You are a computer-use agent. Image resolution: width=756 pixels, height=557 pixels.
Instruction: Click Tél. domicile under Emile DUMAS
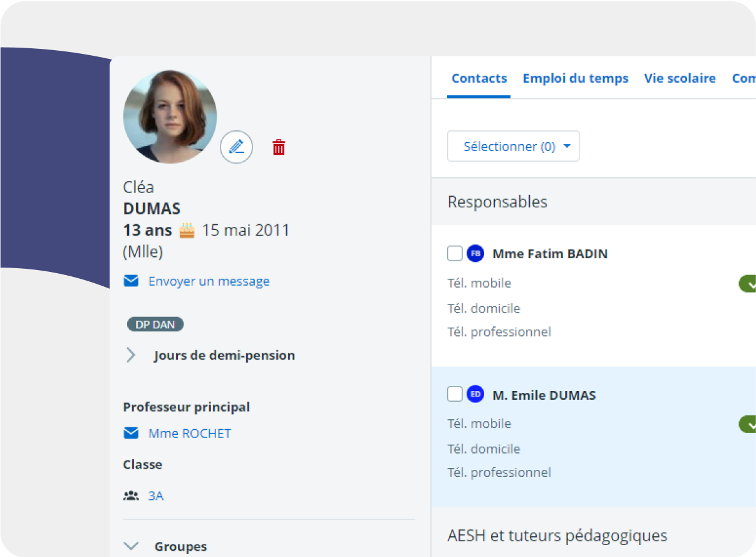pyautogui.click(x=484, y=449)
